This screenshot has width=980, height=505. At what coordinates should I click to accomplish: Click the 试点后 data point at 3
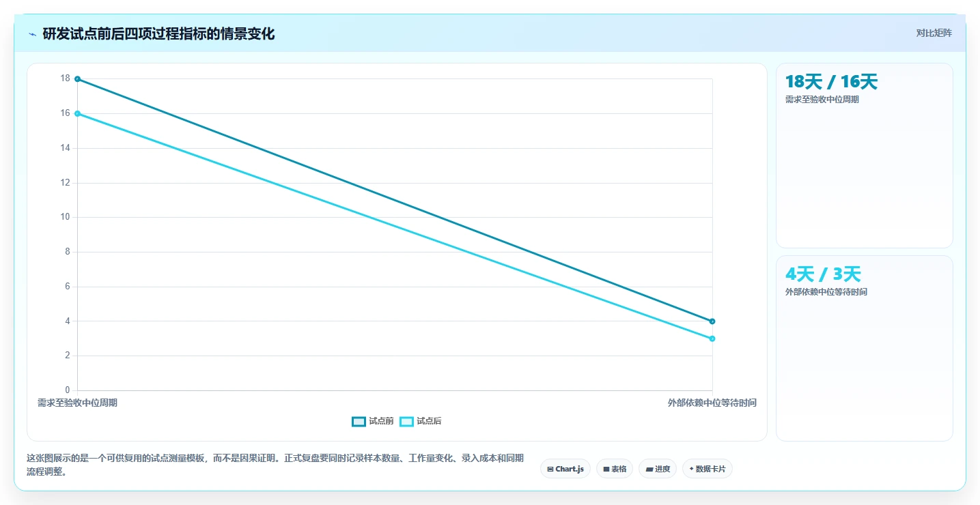(x=712, y=338)
